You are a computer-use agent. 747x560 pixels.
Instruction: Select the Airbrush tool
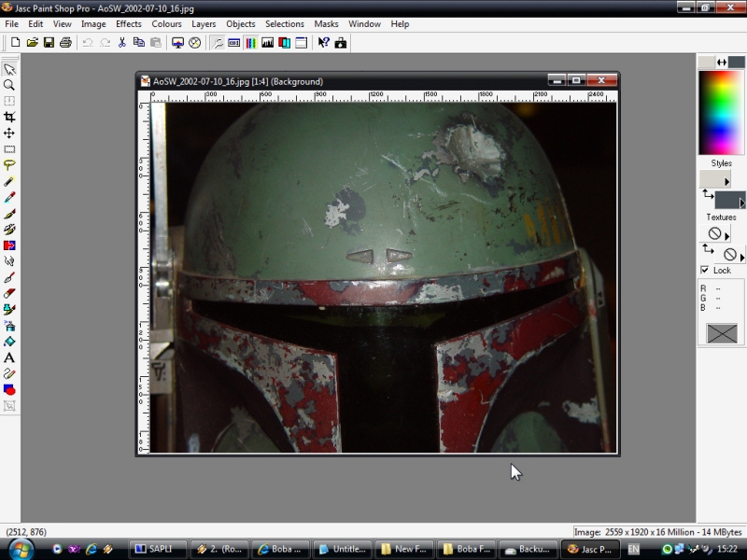(9, 326)
